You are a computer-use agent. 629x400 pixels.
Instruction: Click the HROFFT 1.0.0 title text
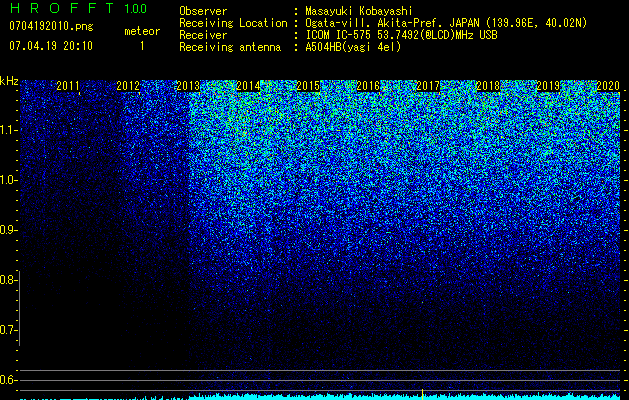[x=78, y=8]
